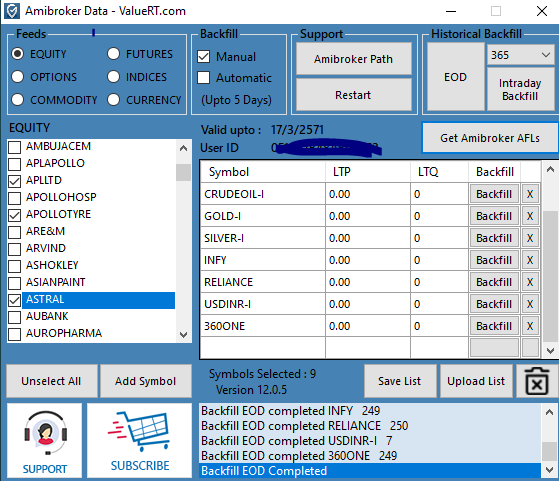559x481 pixels.
Task: Click the Unselect All button
Action: (51, 381)
